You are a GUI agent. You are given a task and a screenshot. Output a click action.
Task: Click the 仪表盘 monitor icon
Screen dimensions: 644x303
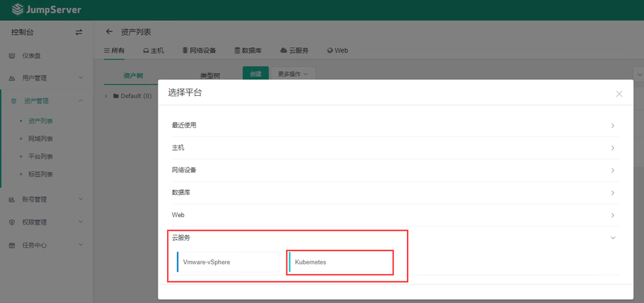(12, 56)
